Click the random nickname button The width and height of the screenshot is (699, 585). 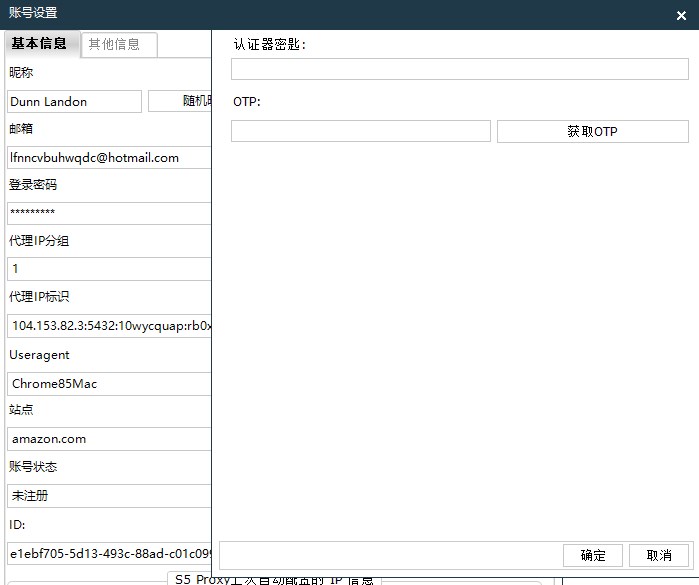[180, 101]
